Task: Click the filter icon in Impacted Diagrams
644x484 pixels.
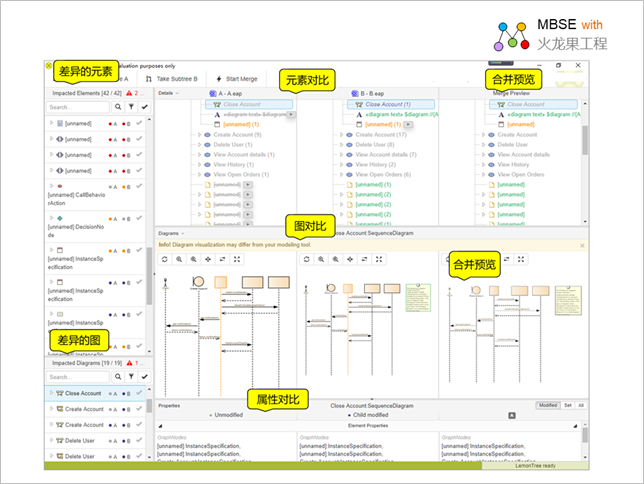Action: (x=131, y=377)
